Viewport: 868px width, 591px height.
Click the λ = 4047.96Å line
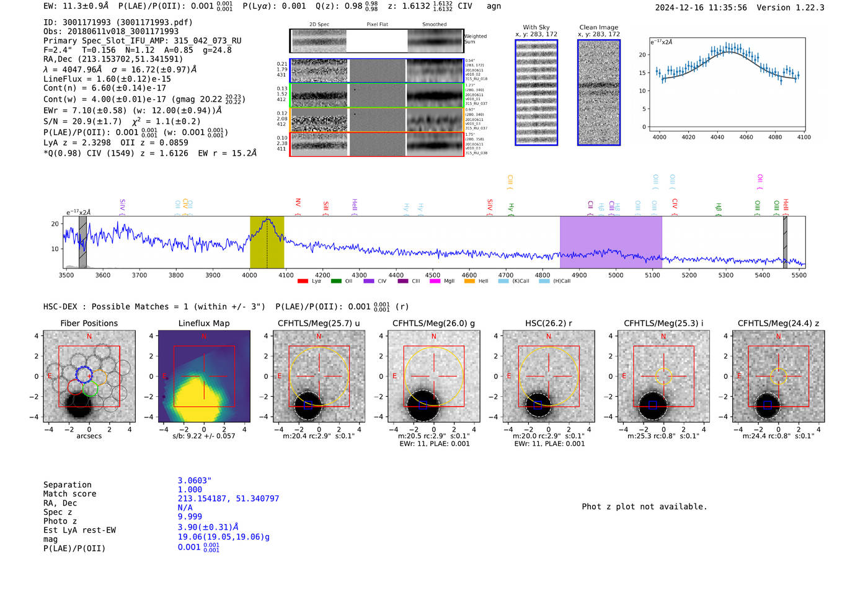(x=120, y=69)
